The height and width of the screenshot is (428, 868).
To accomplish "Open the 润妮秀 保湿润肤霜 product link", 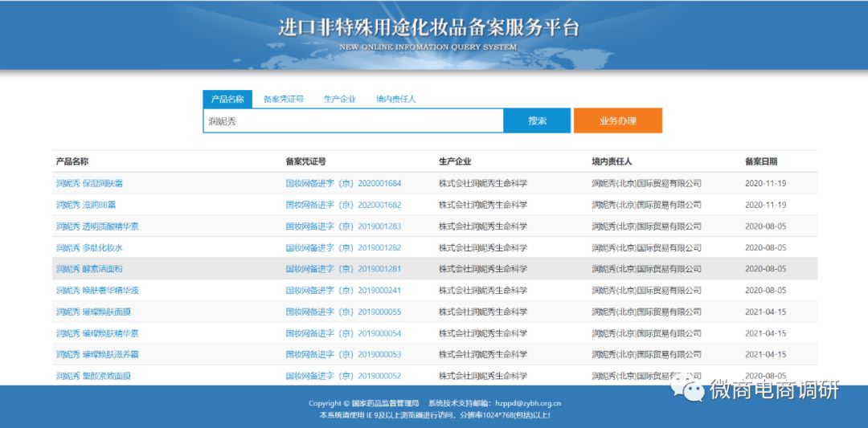I will point(89,183).
